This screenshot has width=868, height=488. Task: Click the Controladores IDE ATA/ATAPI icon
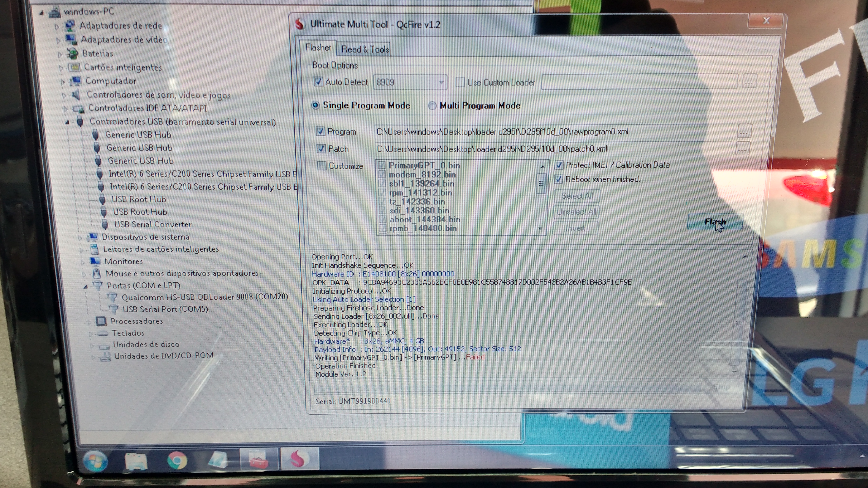pos(78,109)
